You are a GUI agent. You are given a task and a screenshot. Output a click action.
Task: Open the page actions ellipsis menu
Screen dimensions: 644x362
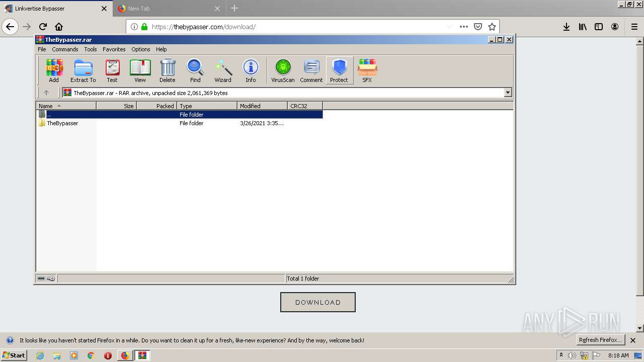(x=464, y=27)
